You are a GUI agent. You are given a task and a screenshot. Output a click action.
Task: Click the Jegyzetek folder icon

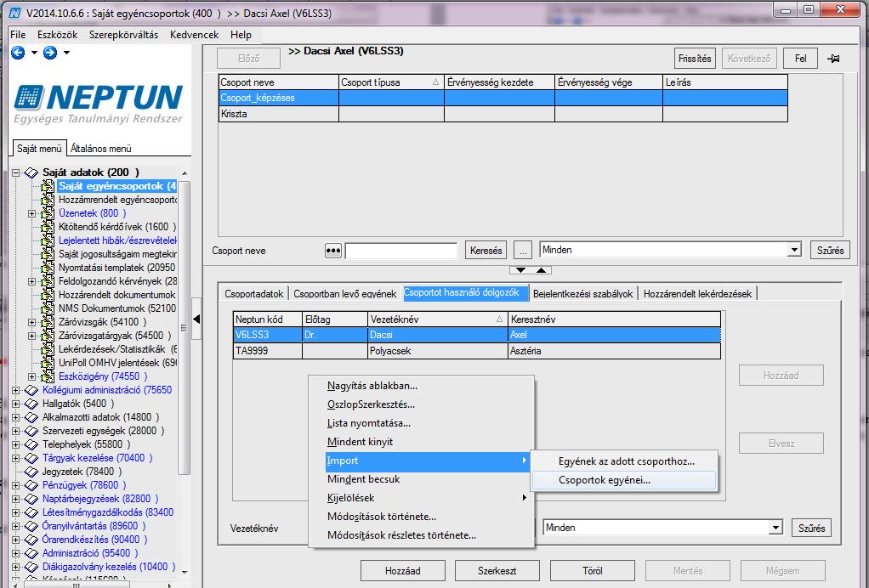[x=31, y=472]
